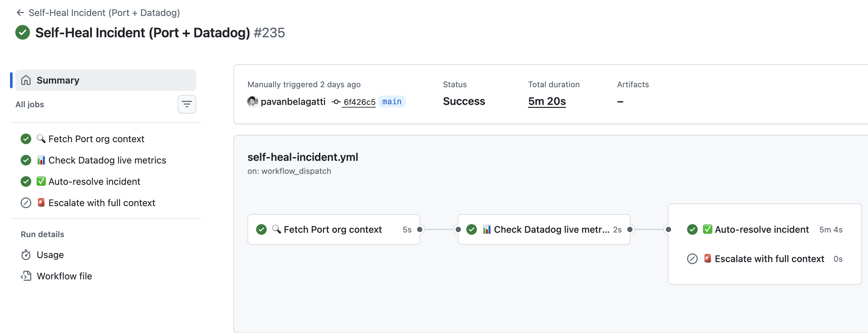Click pavanbelagatti's avatar image
This screenshot has height=333, width=868.
(x=252, y=101)
